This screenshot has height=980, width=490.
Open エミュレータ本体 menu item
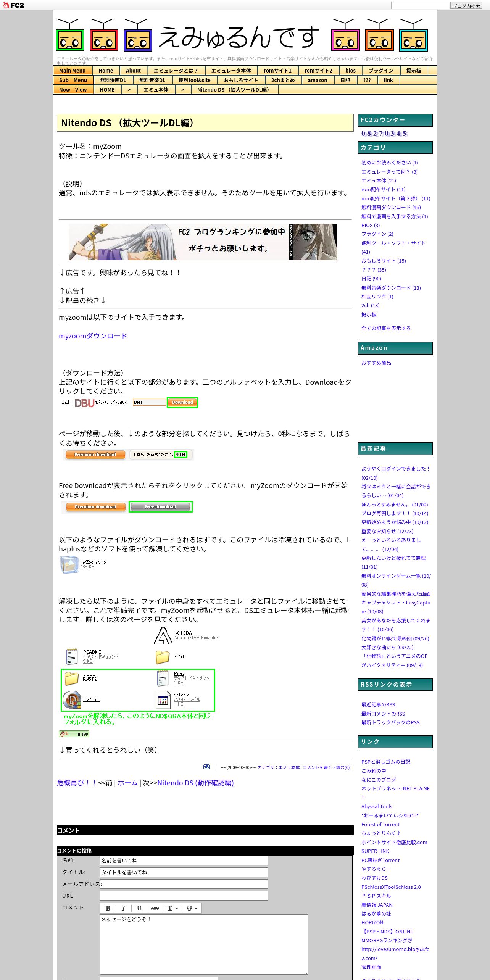click(x=231, y=71)
